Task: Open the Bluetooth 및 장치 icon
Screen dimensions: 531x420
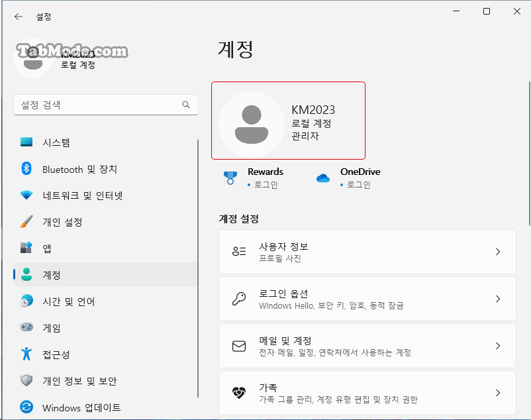Action: (26, 168)
